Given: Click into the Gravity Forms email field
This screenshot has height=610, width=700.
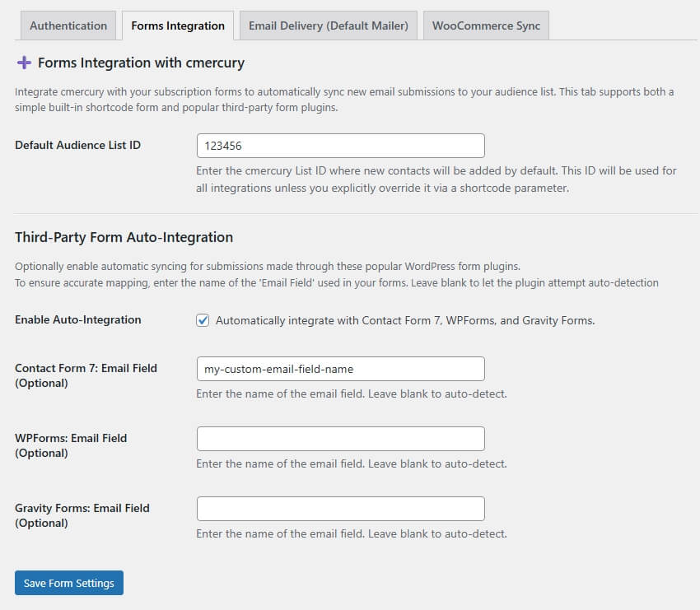Looking at the screenshot, I should (340, 509).
